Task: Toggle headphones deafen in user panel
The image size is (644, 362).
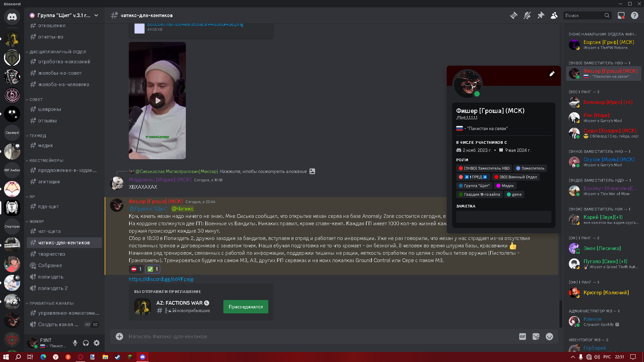Action: tap(86, 343)
